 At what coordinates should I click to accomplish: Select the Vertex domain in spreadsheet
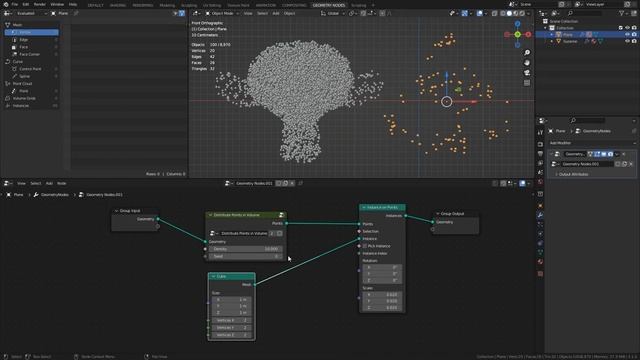tap(31, 32)
